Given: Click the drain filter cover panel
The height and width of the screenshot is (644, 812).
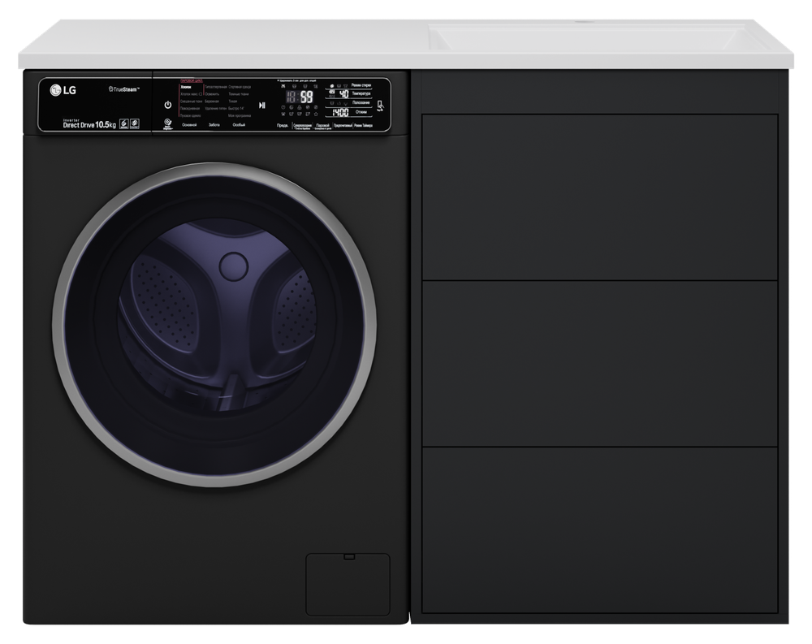Looking at the screenshot, I should pyautogui.click(x=348, y=584).
